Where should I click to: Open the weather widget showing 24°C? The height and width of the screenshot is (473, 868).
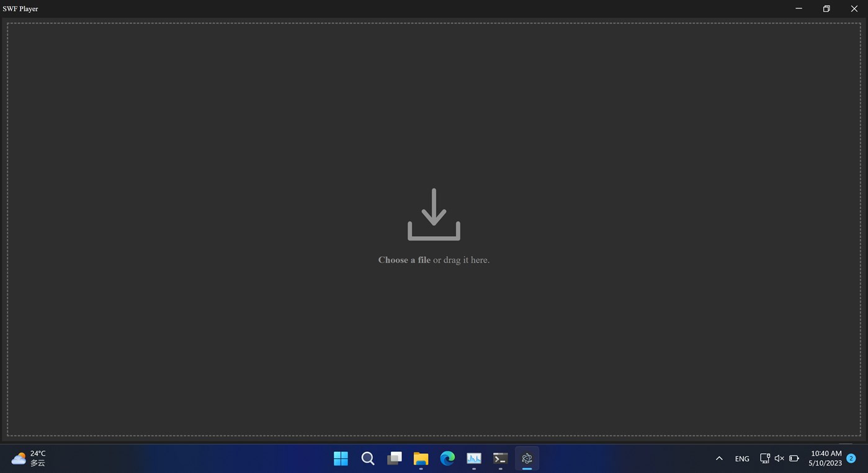[x=28, y=458]
